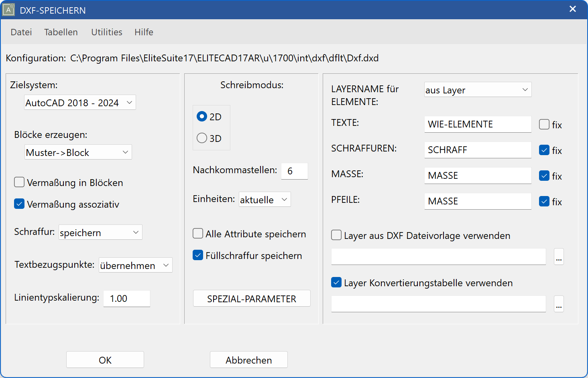This screenshot has height=378, width=588.
Task: Click the browse icon next to DXF Dateivorlage field
Action: [x=559, y=257]
